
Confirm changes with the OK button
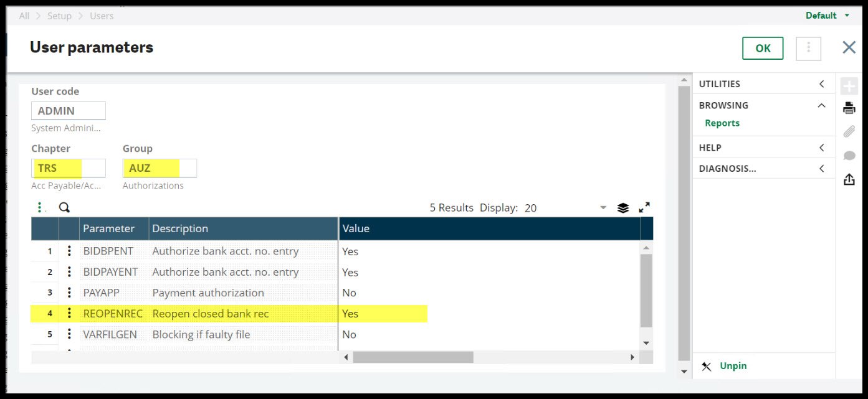tap(762, 47)
